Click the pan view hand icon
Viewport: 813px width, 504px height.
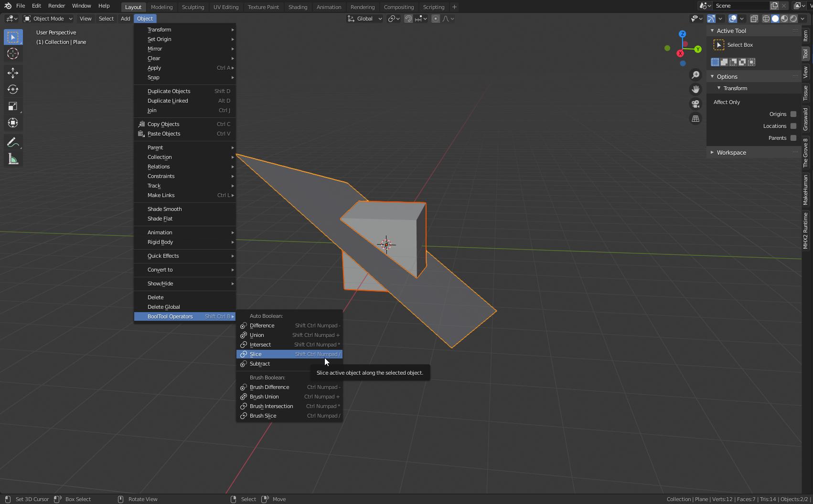click(695, 89)
